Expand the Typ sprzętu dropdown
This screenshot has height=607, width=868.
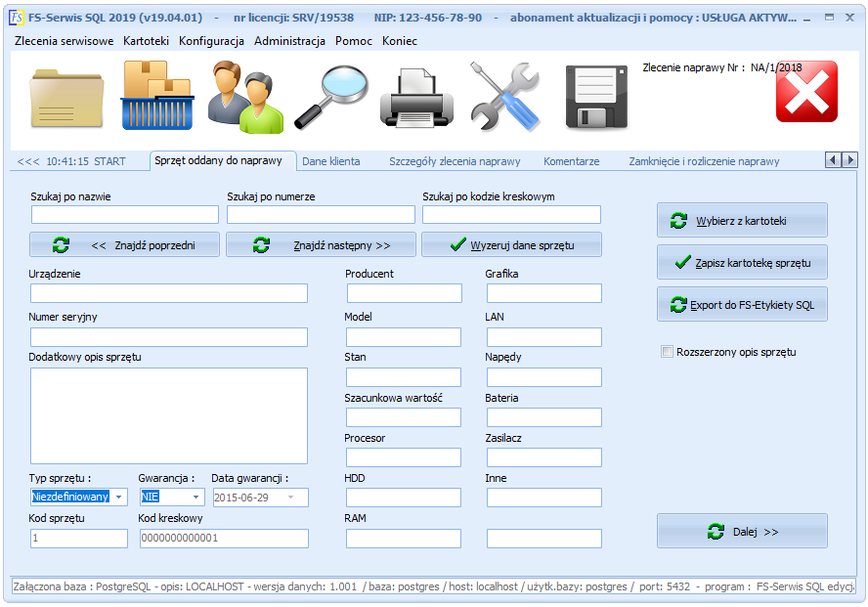pos(118,497)
